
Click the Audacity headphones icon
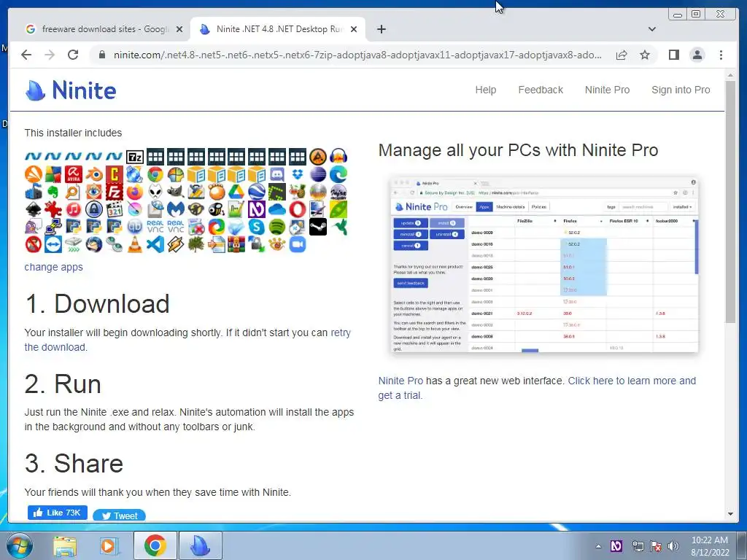(338, 156)
